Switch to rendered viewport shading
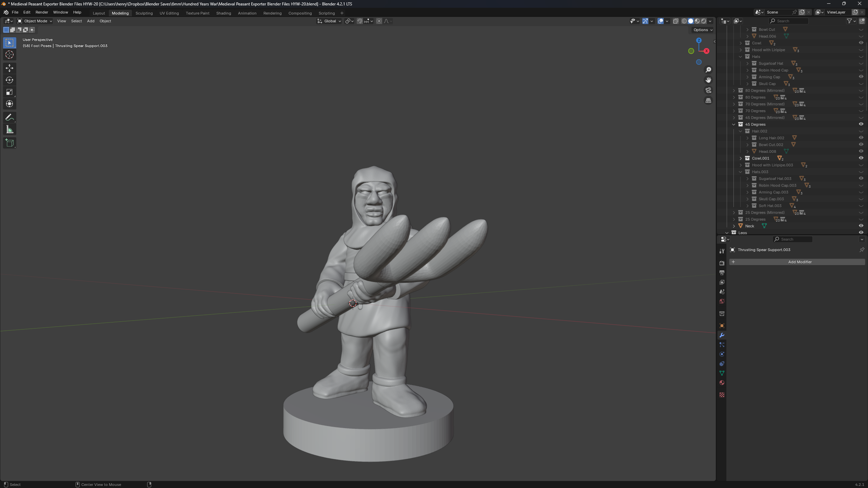Image resolution: width=868 pixels, height=488 pixels. coord(704,21)
